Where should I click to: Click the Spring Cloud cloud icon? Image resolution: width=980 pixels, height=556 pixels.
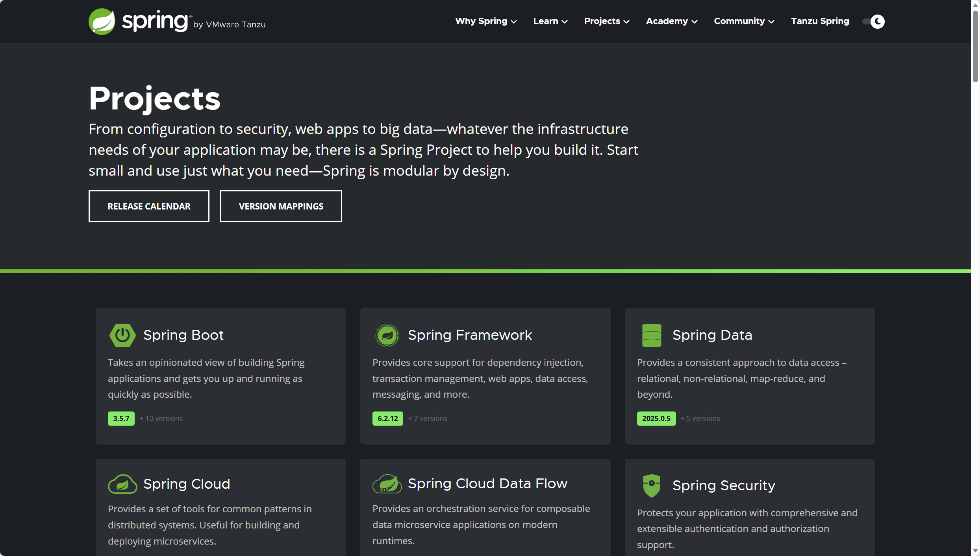(122, 484)
